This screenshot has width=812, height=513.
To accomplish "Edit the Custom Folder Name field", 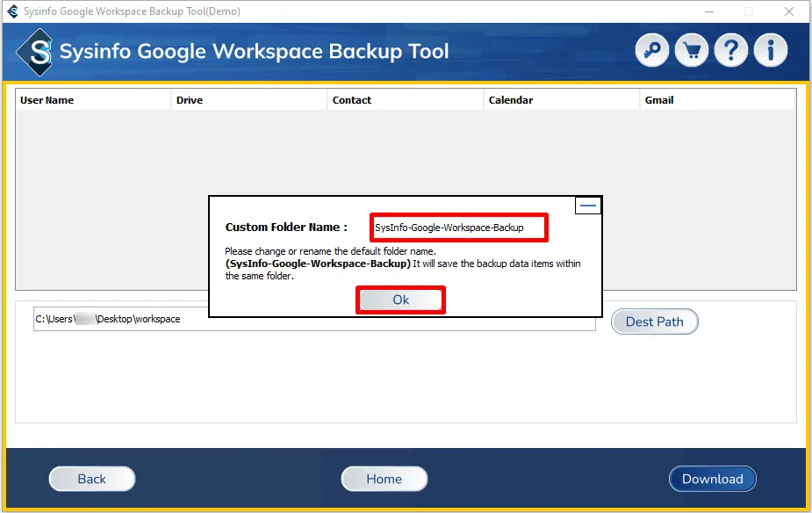I will pos(458,228).
